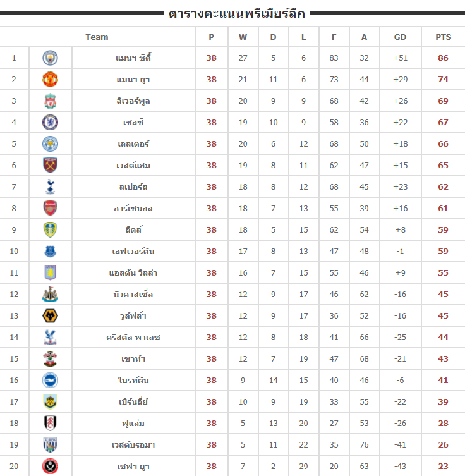
Task: Open the ลีดส์ team name link
Action: [133, 230]
